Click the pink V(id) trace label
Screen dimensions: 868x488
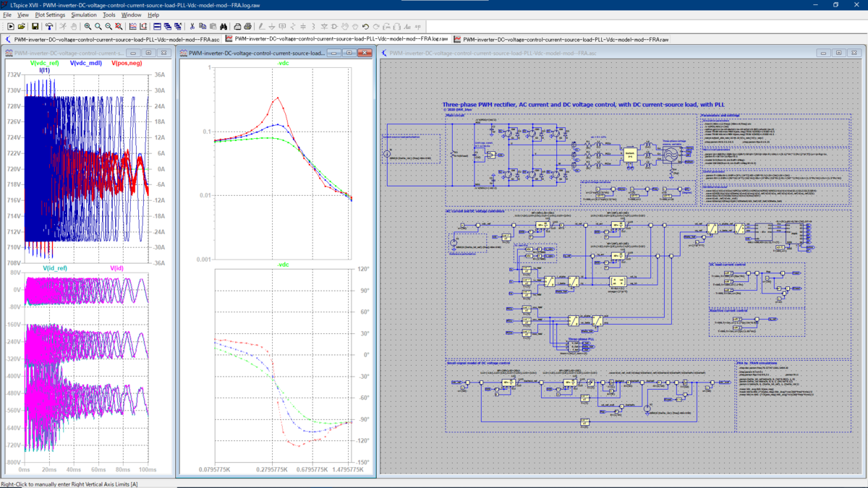(x=116, y=268)
